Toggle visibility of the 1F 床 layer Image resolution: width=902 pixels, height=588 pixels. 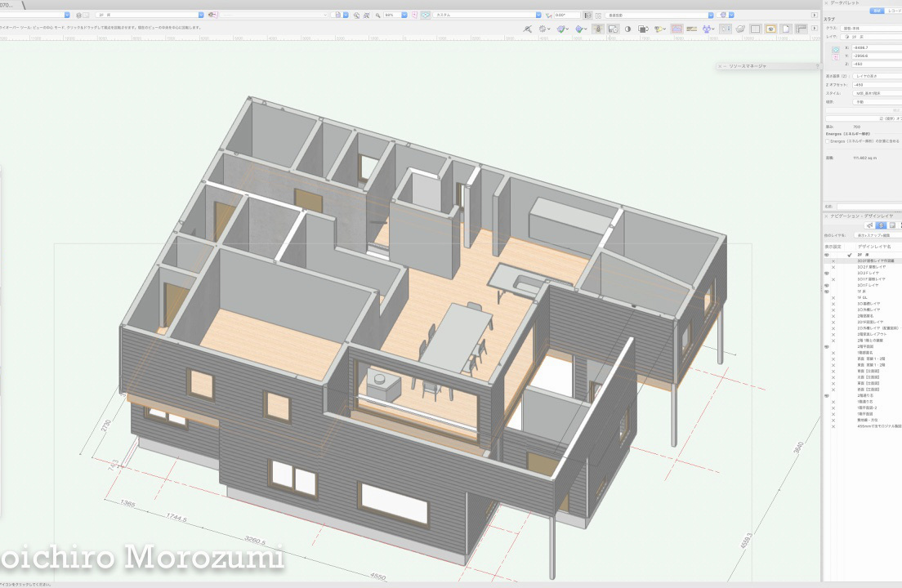[826, 290]
